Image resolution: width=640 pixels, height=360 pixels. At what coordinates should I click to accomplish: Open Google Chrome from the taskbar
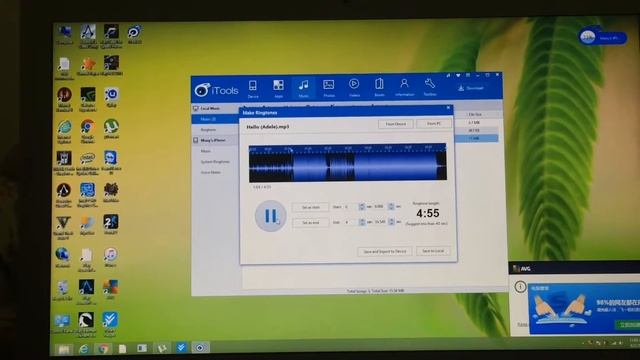click(x=103, y=348)
